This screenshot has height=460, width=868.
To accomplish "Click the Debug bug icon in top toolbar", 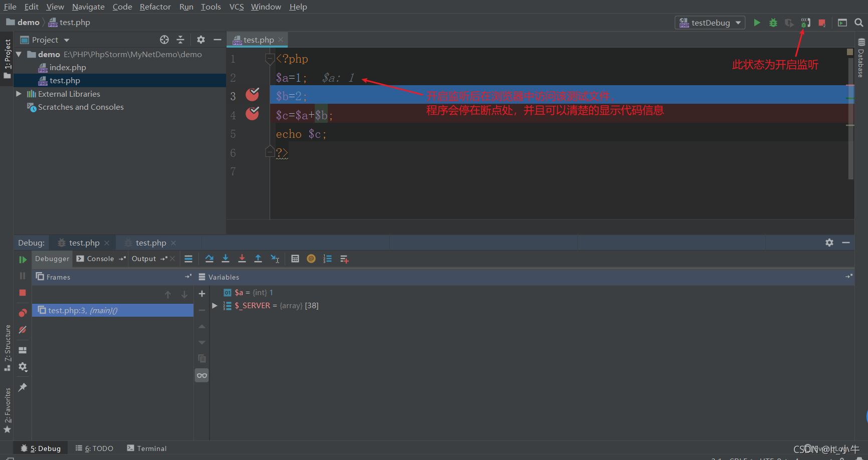I will (x=773, y=23).
